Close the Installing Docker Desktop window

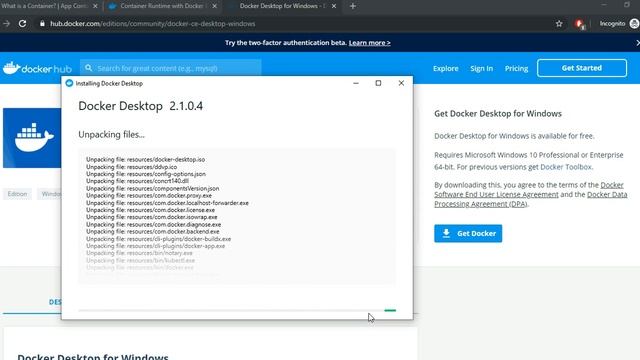point(401,83)
